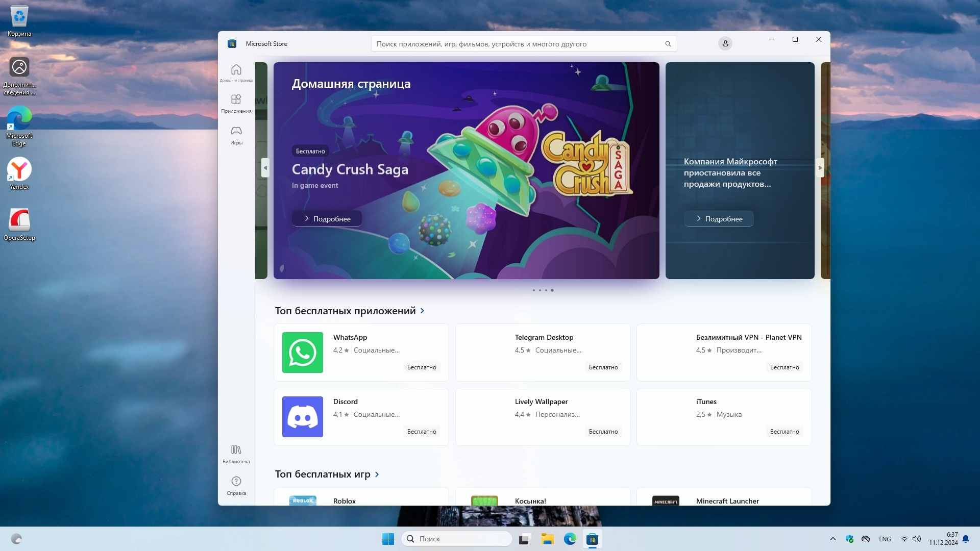Select the last carousel page dot

pos(552,290)
